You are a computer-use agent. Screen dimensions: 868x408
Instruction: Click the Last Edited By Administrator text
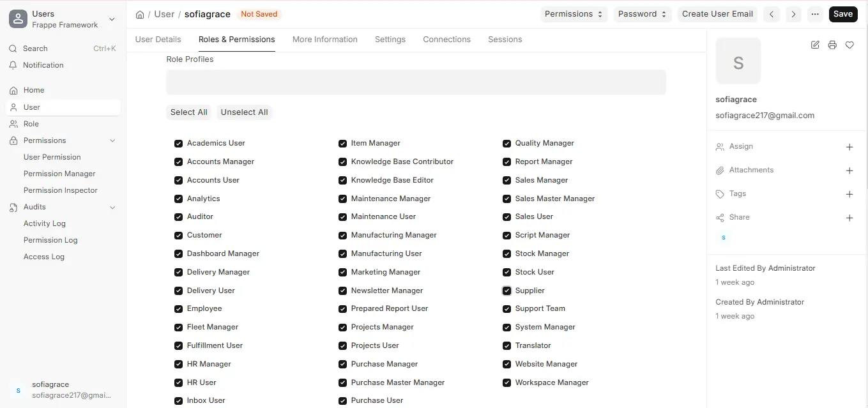point(765,268)
